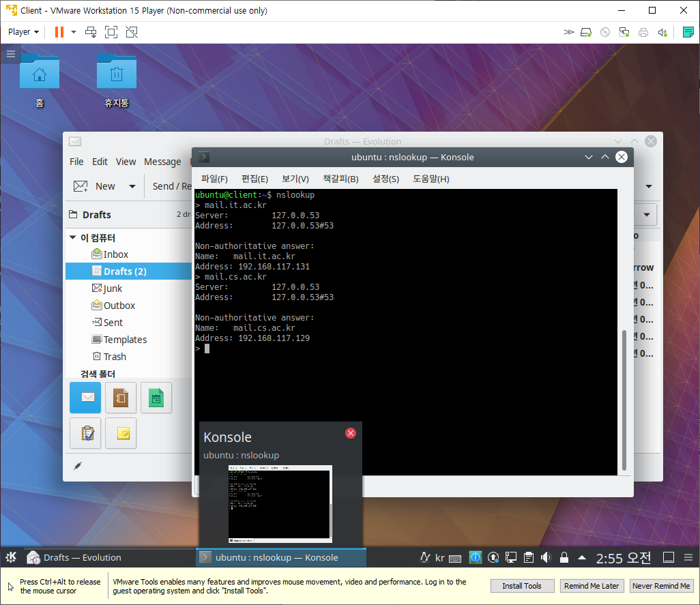Image resolution: width=700 pixels, height=605 pixels.
Task: Expand the VMware devices double-chevron
Action: pyautogui.click(x=568, y=32)
